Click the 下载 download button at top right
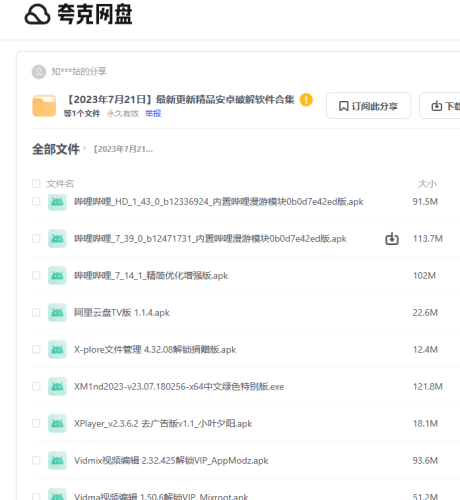This screenshot has height=500, width=460. [440, 106]
